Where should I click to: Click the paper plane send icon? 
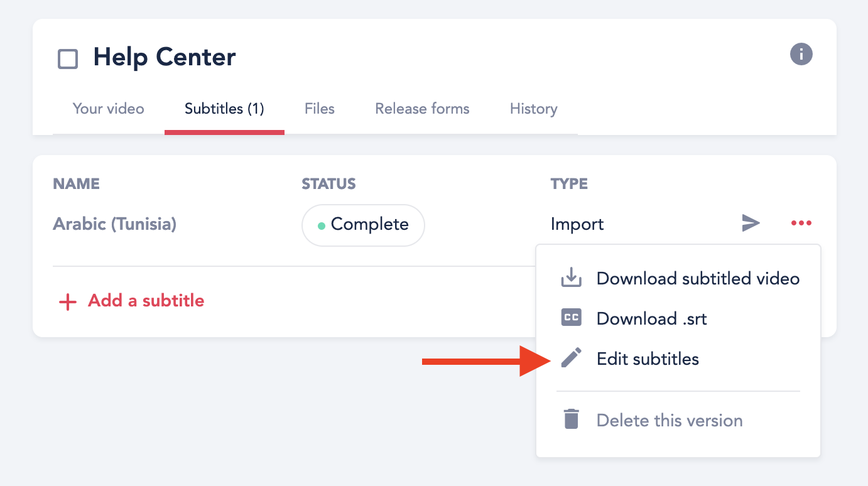tap(751, 224)
